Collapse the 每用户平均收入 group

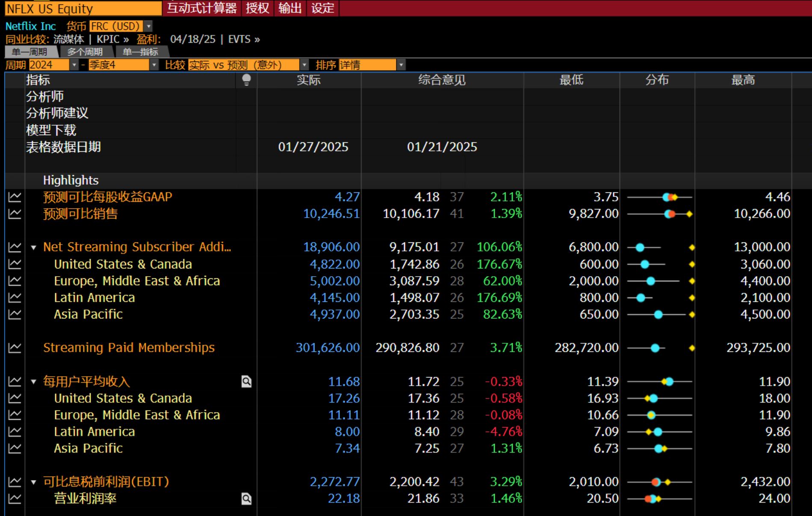(34, 382)
